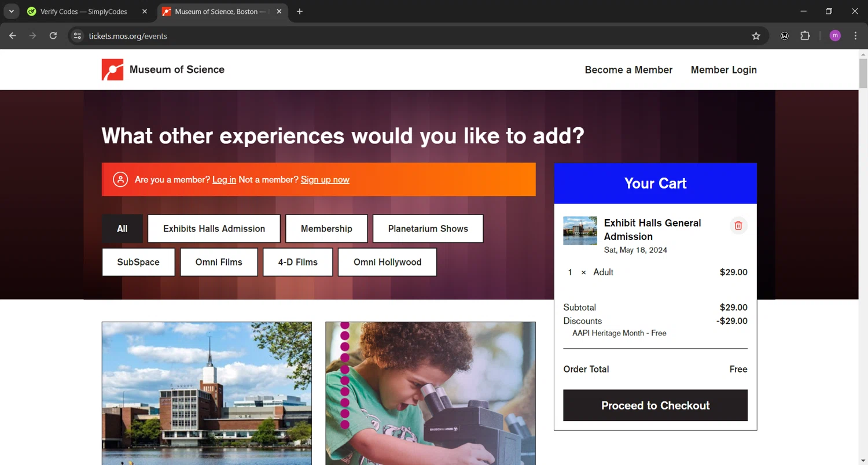Click the circular extension icon beside the star
868x465 pixels.
coord(785,36)
